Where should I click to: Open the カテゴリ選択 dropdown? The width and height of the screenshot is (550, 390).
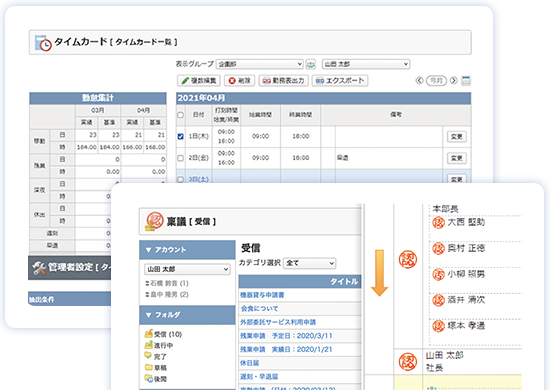coord(309,263)
